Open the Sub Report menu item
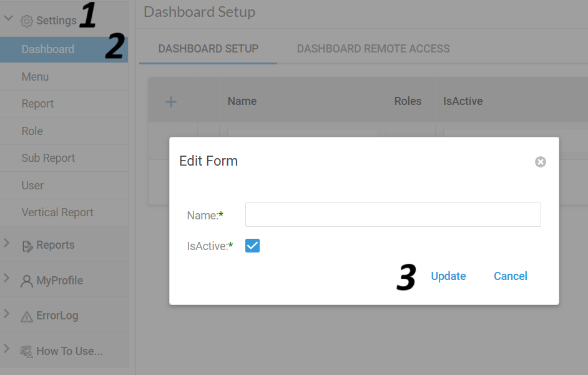 [x=64, y=158]
